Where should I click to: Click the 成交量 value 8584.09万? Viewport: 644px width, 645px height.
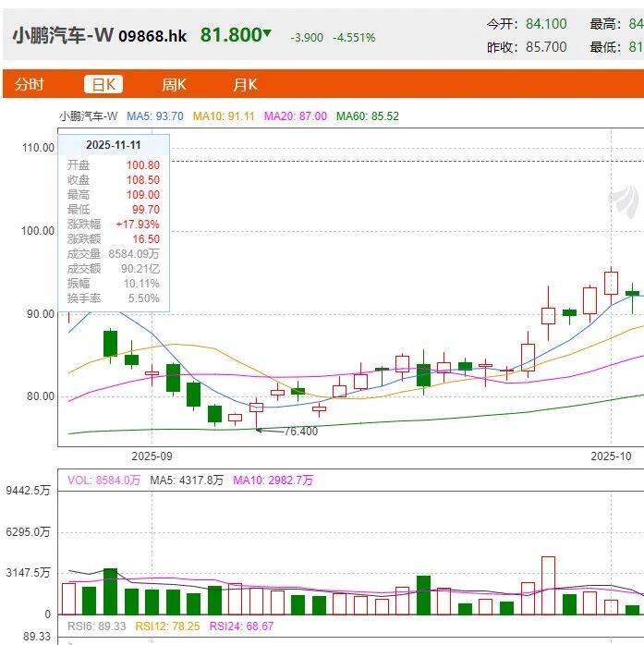pos(134,254)
